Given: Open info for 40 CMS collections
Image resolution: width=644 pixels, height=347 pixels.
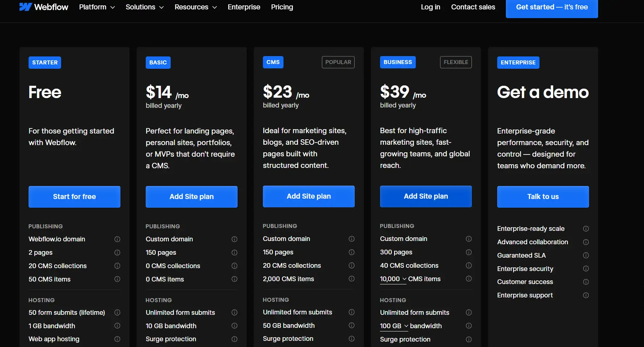Looking at the screenshot, I should pyautogui.click(x=469, y=266).
